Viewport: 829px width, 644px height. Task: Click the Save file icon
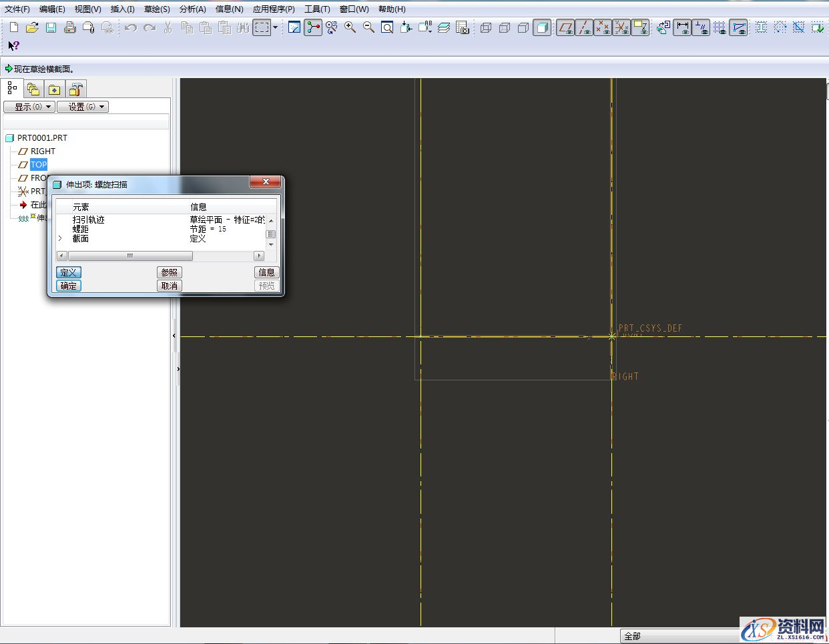coord(51,27)
